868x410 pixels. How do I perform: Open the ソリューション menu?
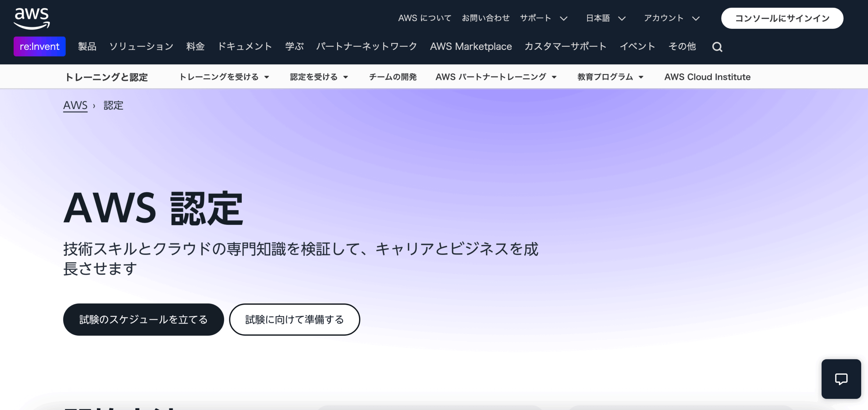pyautogui.click(x=141, y=46)
